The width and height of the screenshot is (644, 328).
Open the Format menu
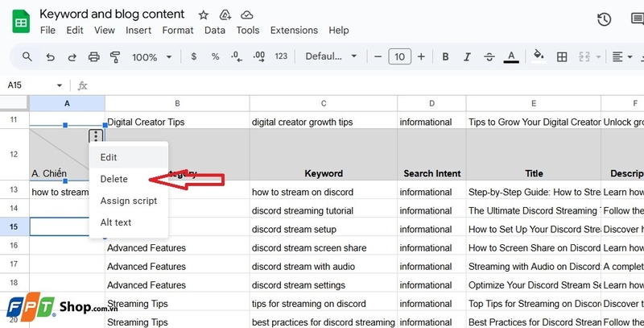pos(178,31)
